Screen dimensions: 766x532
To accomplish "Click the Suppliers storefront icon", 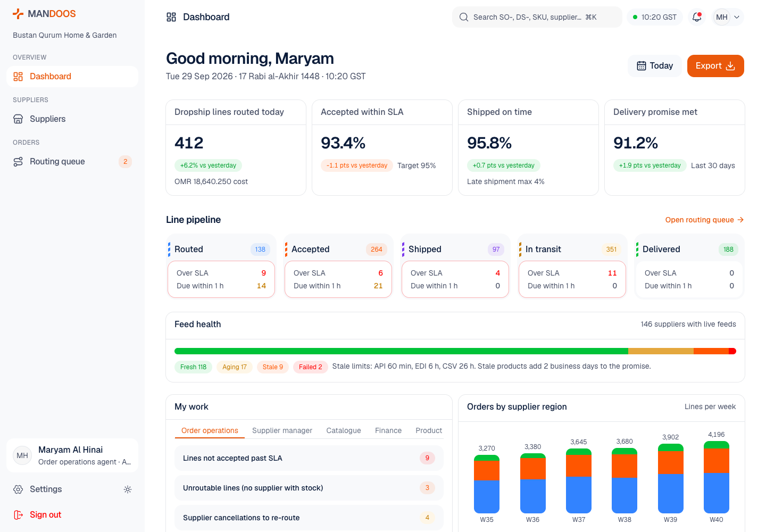I will (x=18, y=119).
